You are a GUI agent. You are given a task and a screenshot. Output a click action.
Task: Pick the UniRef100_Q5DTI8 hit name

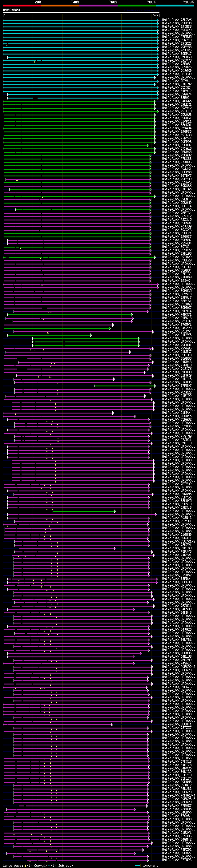click(x=177, y=443)
